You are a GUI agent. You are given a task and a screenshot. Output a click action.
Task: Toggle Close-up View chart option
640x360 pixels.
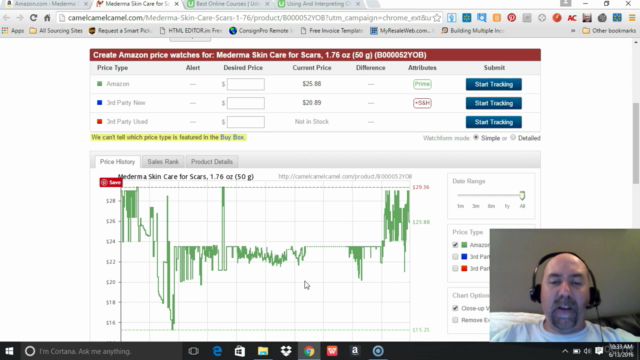coord(455,308)
